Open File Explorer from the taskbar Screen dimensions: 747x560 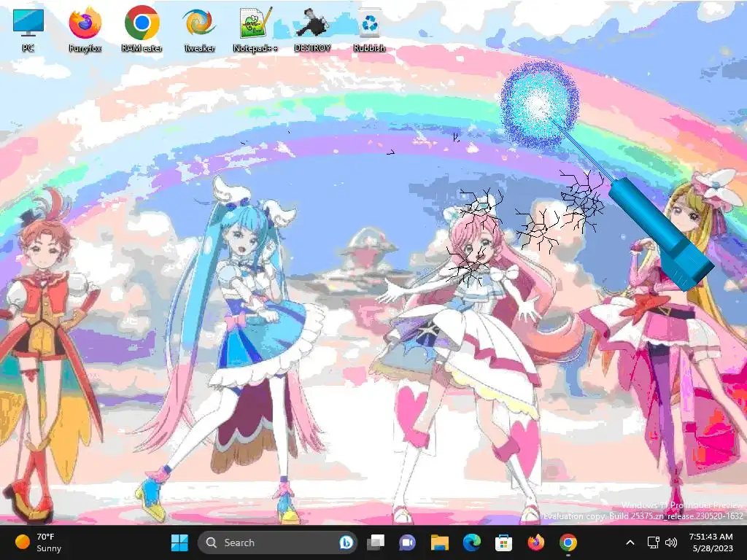439,542
